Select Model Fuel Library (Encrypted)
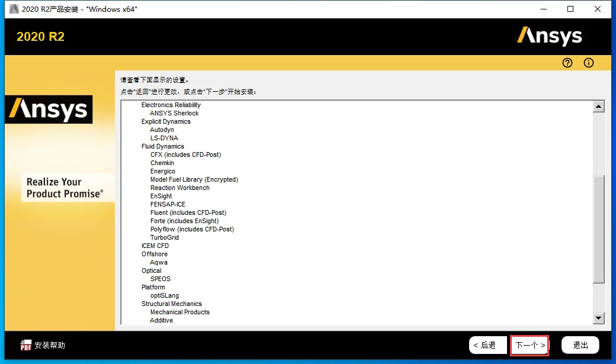The height and width of the screenshot is (364, 616). [194, 179]
